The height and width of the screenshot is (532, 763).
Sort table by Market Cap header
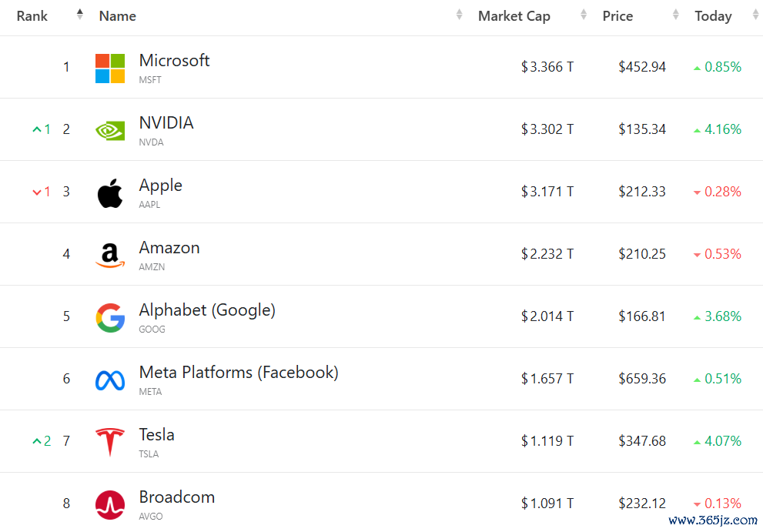(x=514, y=16)
